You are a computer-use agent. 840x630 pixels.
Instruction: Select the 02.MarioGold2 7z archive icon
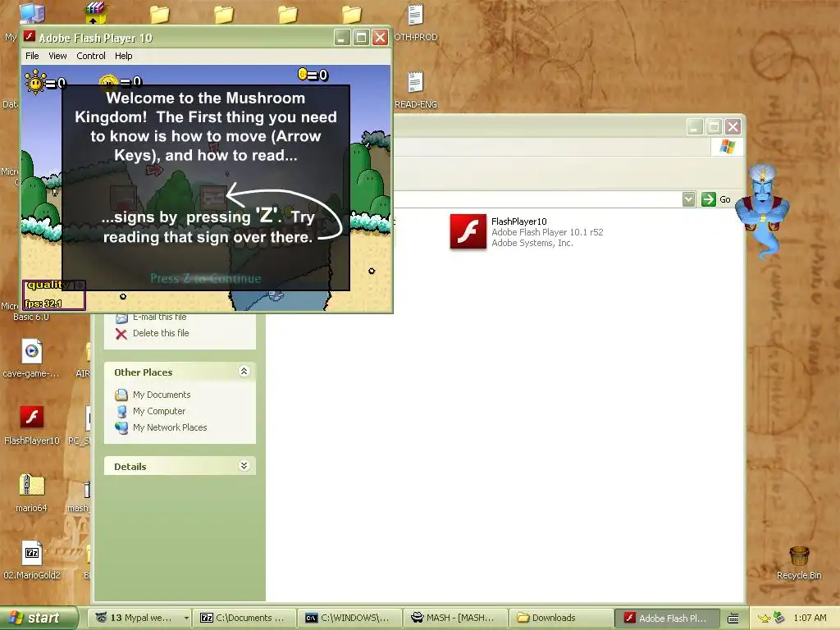tap(32, 560)
